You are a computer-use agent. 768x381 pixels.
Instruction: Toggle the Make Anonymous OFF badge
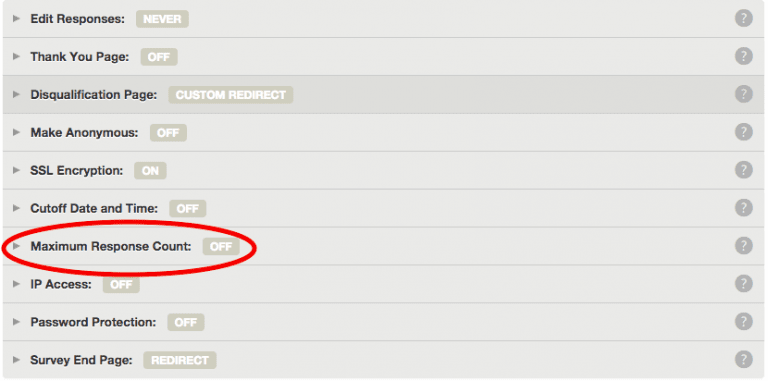168,133
